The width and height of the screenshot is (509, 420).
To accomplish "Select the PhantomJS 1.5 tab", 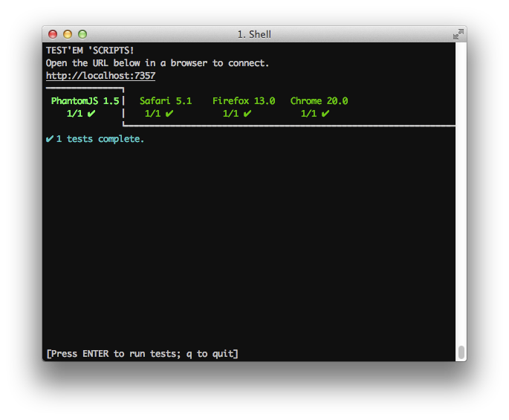I will tap(85, 101).
